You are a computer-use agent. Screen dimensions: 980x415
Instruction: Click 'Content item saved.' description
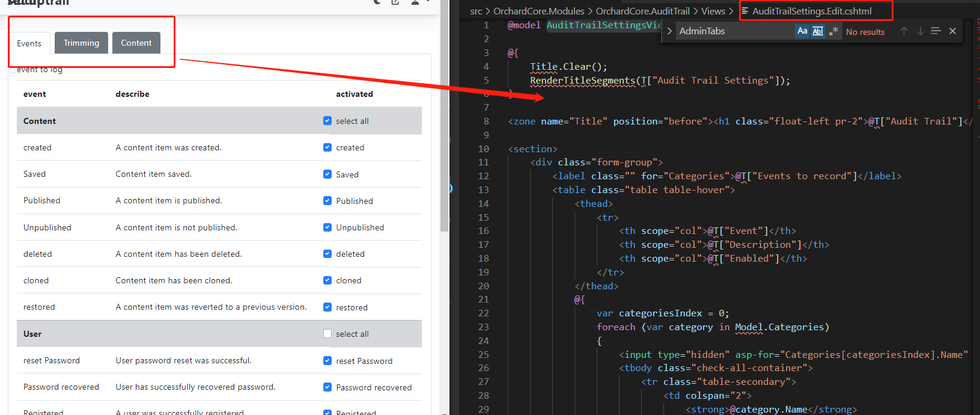coord(154,174)
